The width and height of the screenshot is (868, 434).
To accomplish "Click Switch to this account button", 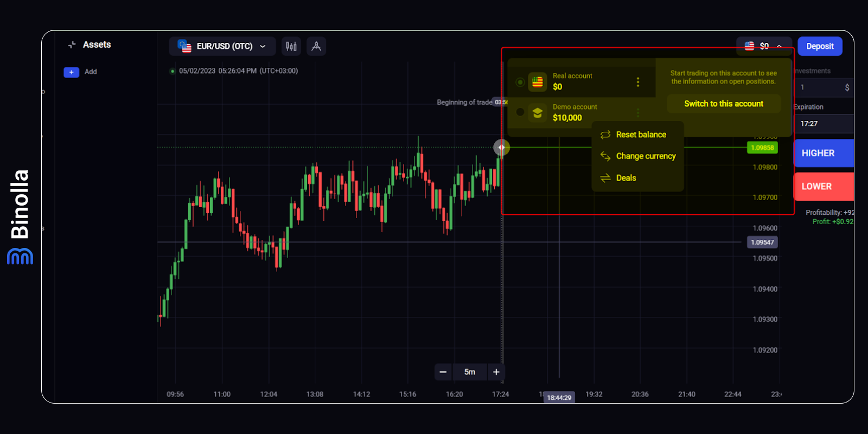I will point(723,104).
